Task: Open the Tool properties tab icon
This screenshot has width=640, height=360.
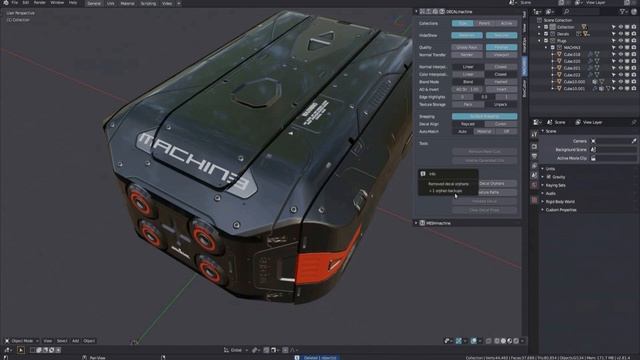Action: click(x=534, y=134)
